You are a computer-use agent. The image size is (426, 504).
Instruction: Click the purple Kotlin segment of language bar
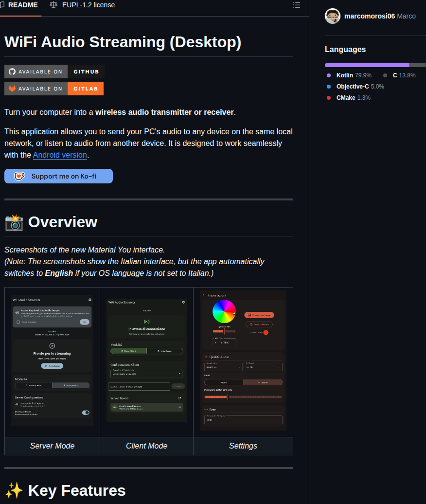tap(367, 65)
